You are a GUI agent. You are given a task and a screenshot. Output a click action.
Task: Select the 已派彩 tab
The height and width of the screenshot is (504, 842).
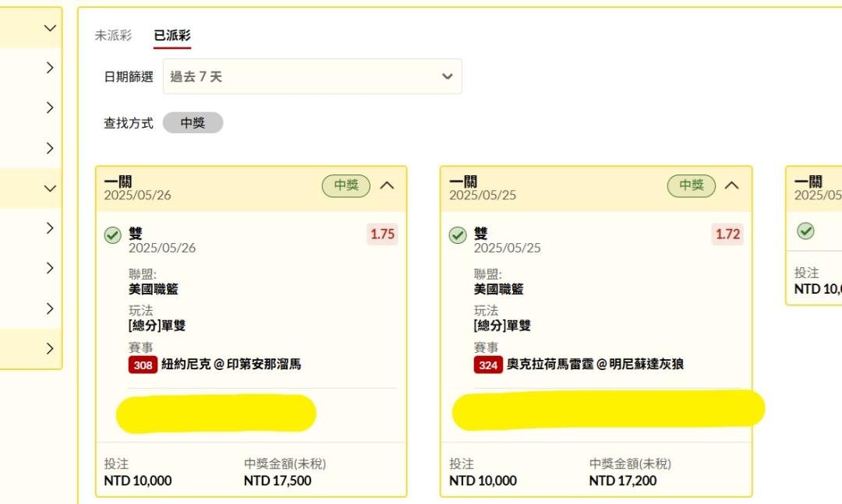click(x=172, y=35)
